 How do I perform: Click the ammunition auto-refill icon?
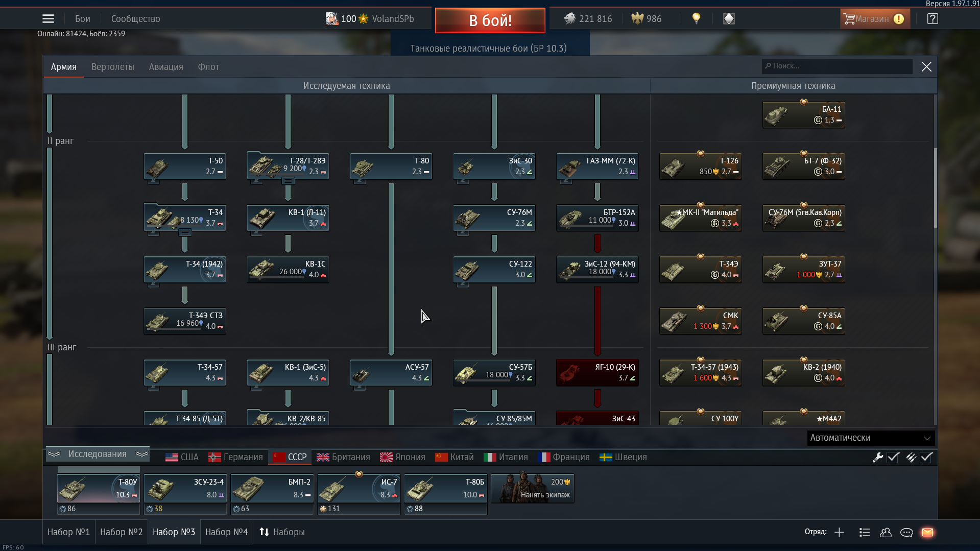[911, 457]
